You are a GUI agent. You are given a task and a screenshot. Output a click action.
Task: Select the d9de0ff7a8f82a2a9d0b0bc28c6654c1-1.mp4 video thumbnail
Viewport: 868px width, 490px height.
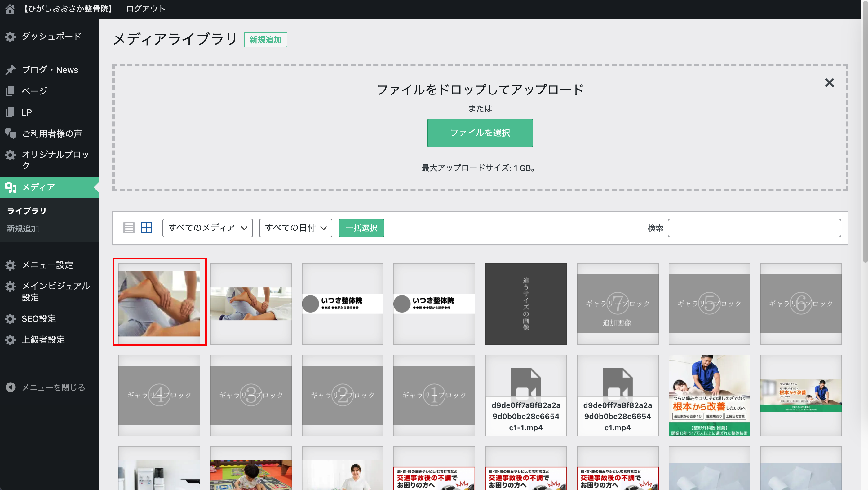[526, 395]
